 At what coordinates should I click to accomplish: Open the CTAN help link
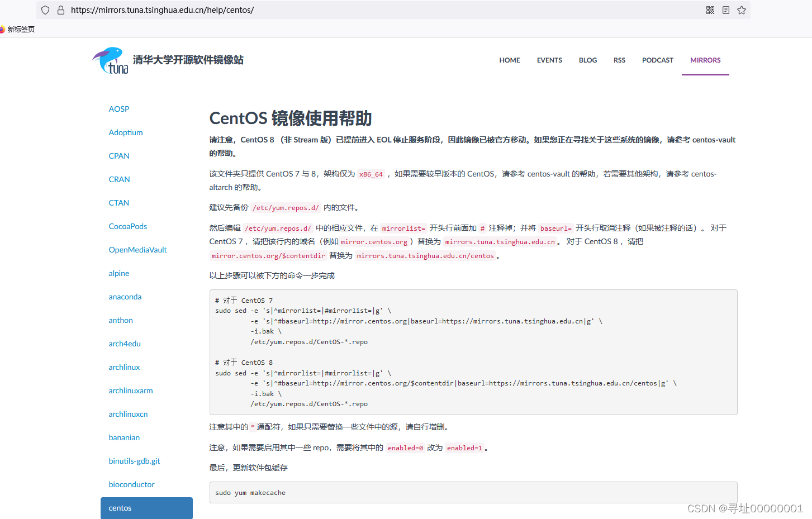tap(119, 203)
